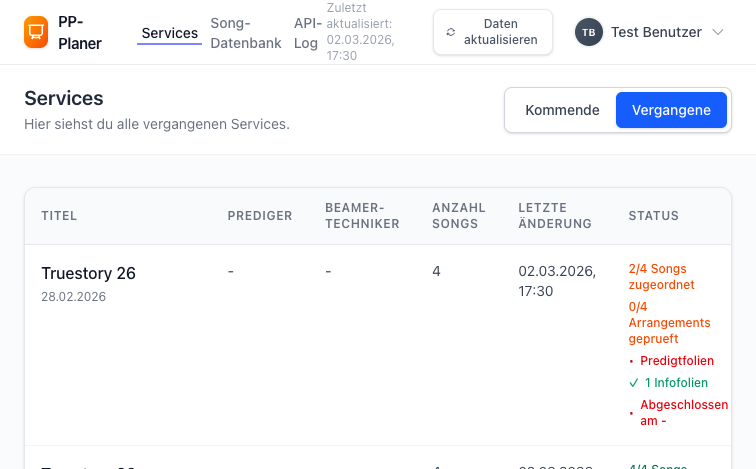Click the PP-Planer app name
The image size is (756, 469).
(80, 33)
